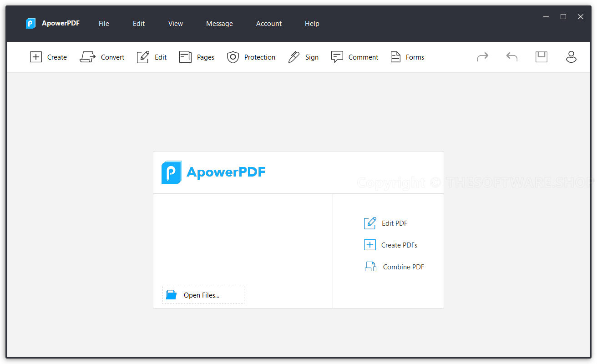Open the Edit menu in menu bar

click(x=139, y=24)
